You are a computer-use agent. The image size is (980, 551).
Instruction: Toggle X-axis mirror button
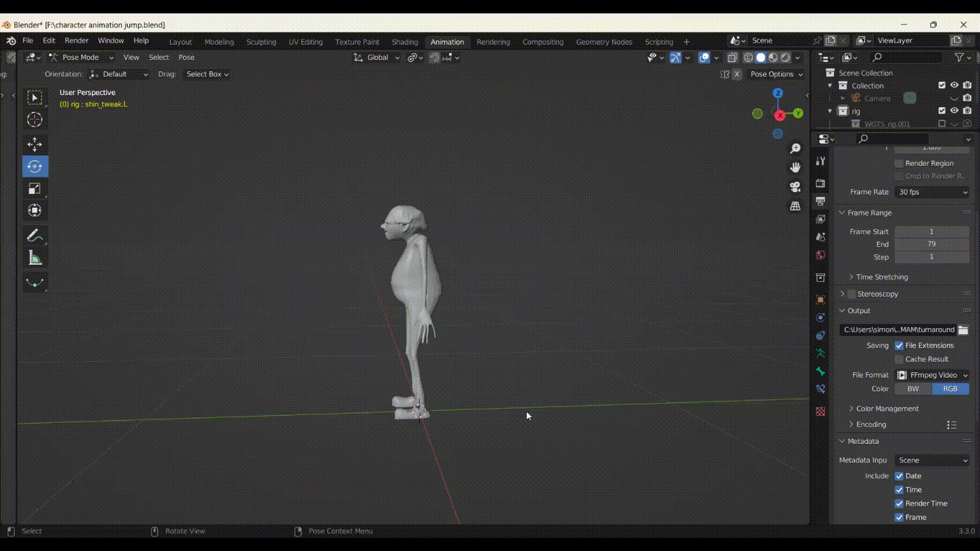click(x=737, y=74)
